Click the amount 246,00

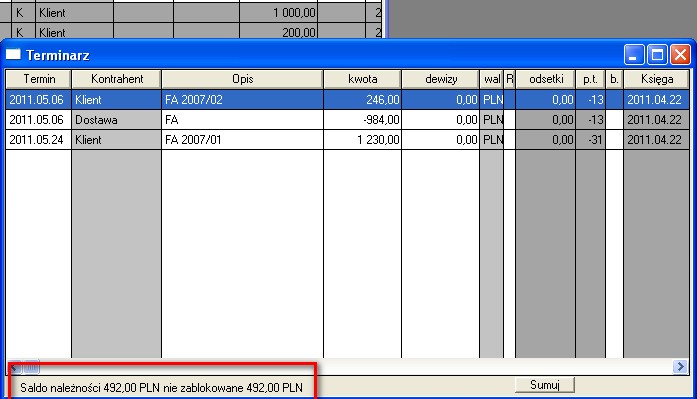pyautogui.click(x=382, y=100)
